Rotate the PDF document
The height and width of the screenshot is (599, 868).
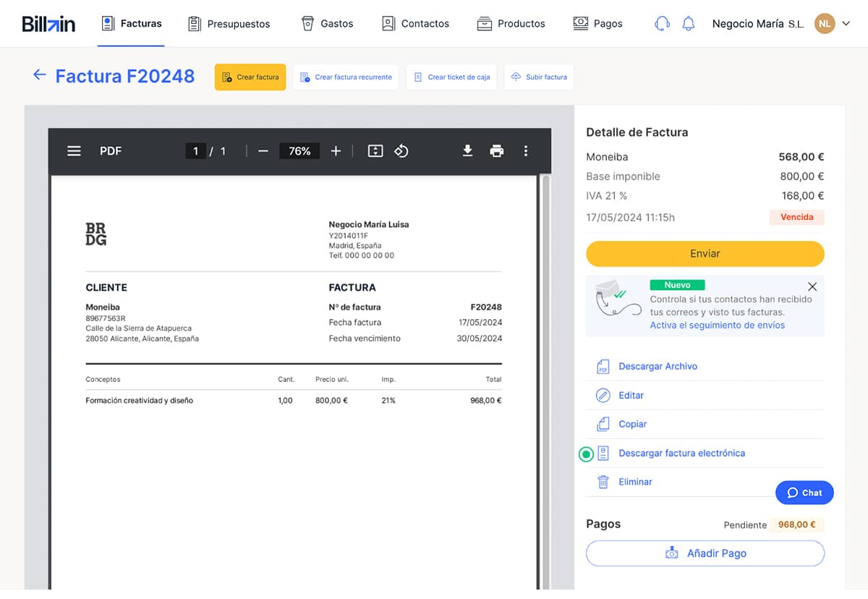[x=401, y=151]
